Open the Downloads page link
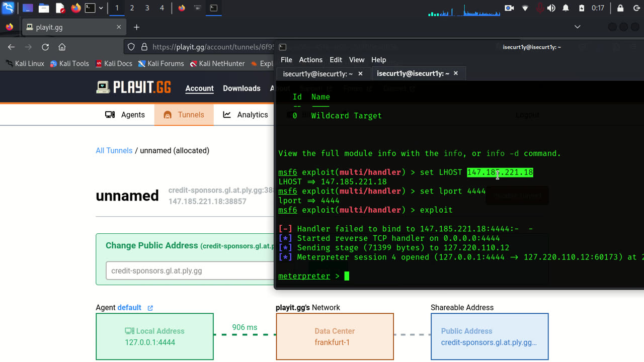This screenshot has width=644, height=362. (x=242, y=88)
